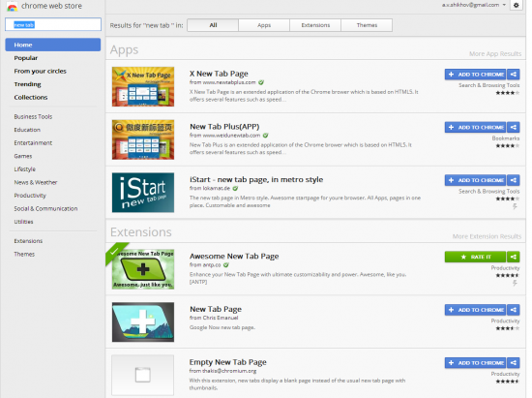The image size is (532, 398).
Task: Click the search input field
Action: [x=53, y=24]
